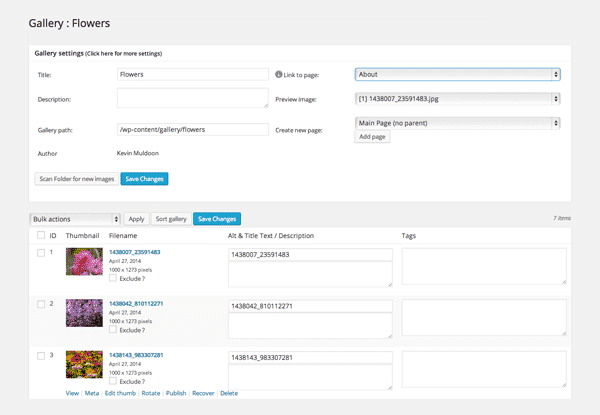Open the Preview image dropdown
The height and width of the screenshot is (415, 600).
pos(458,99)
